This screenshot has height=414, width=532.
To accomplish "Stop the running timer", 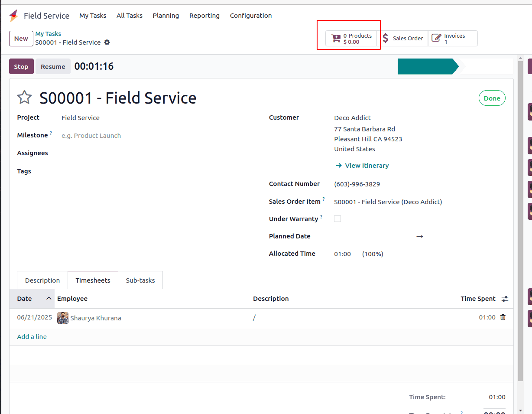I will coord(21,67).
